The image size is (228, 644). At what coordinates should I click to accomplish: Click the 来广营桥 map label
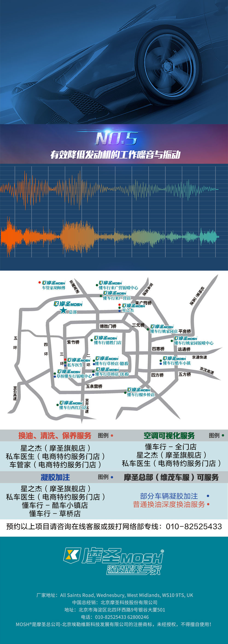143,303
